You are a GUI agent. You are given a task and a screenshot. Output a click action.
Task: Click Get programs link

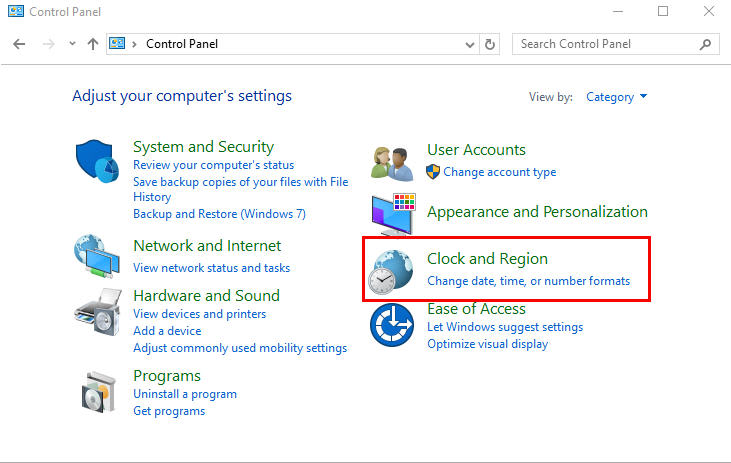pyautogui.click(x=169, y=411)
